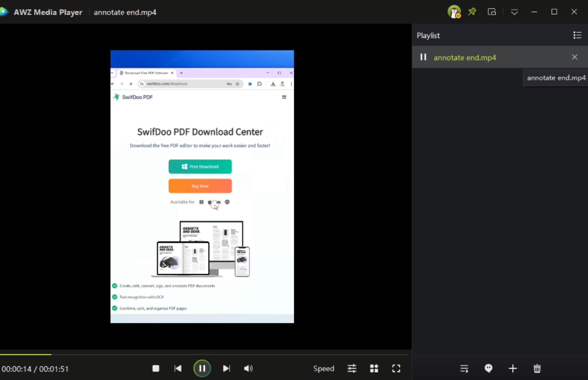Skip to the previous track
This screenshot has height=380, width=588.
click(178, 368)
